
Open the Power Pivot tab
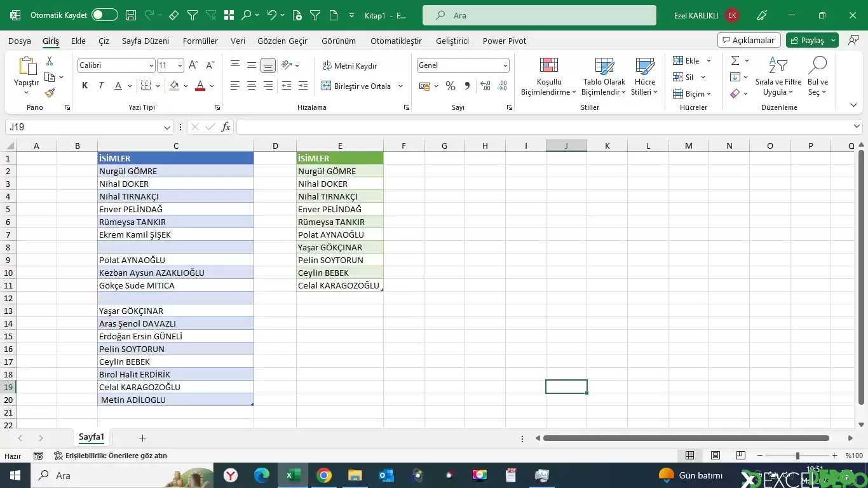point(505,41)
